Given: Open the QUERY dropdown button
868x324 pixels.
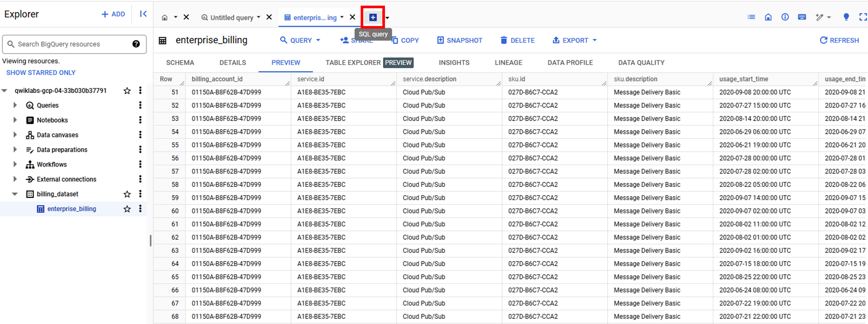Looking at the screenshot, I should [x=300, y=40].
